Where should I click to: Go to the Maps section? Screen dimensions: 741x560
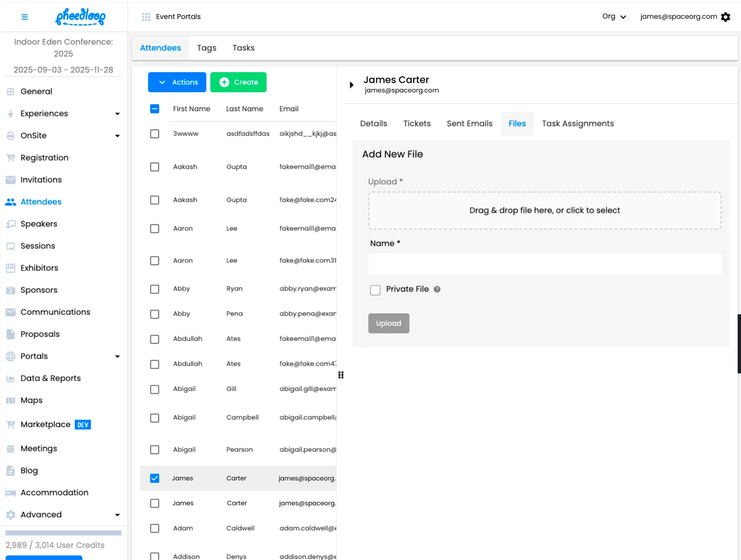[31, 400]
